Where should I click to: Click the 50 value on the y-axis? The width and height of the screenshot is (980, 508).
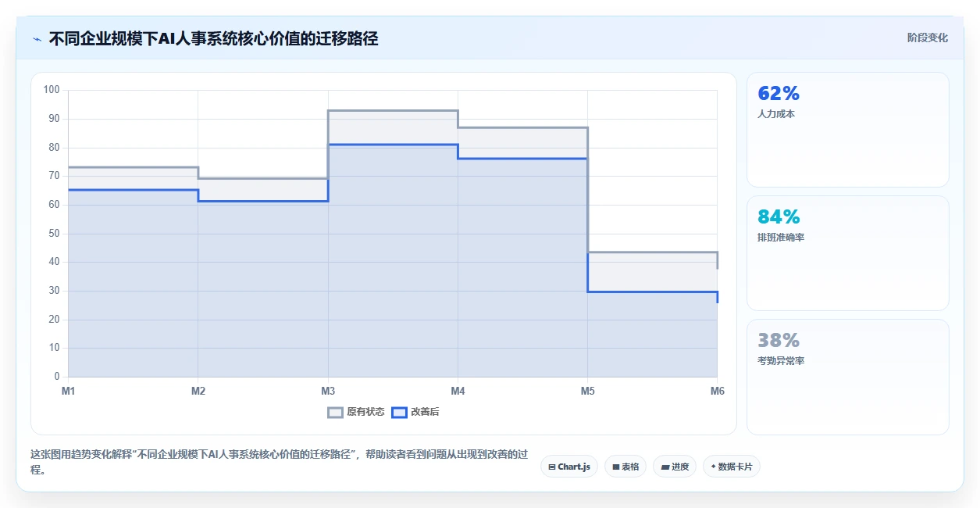[54, 234]
